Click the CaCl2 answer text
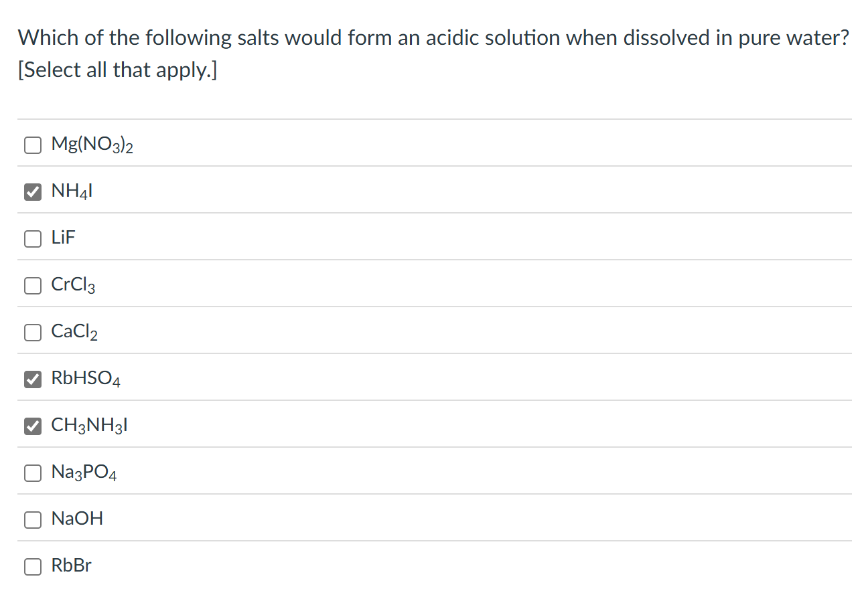The width and height of the screenshot is (868, 599). 74,332
